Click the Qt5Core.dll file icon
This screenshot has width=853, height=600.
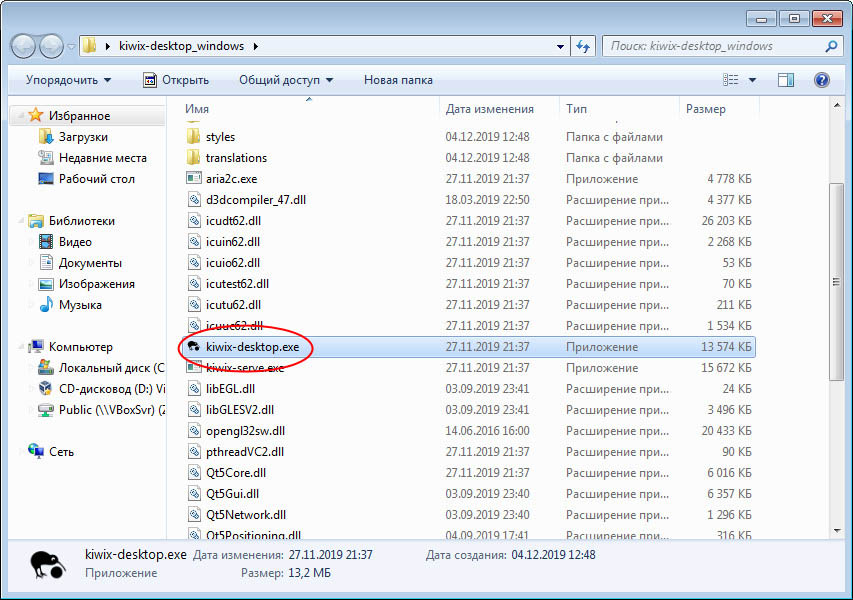click(x=194, y=472)
